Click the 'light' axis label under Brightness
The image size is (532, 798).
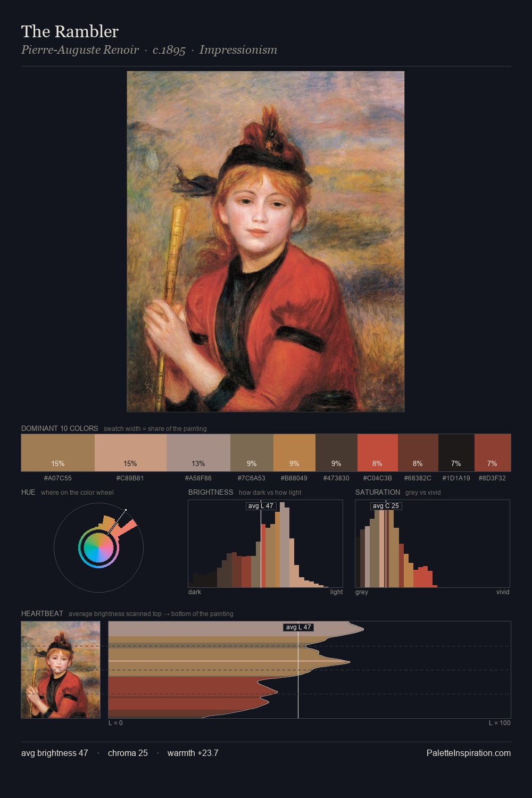[x=336, y=592]
